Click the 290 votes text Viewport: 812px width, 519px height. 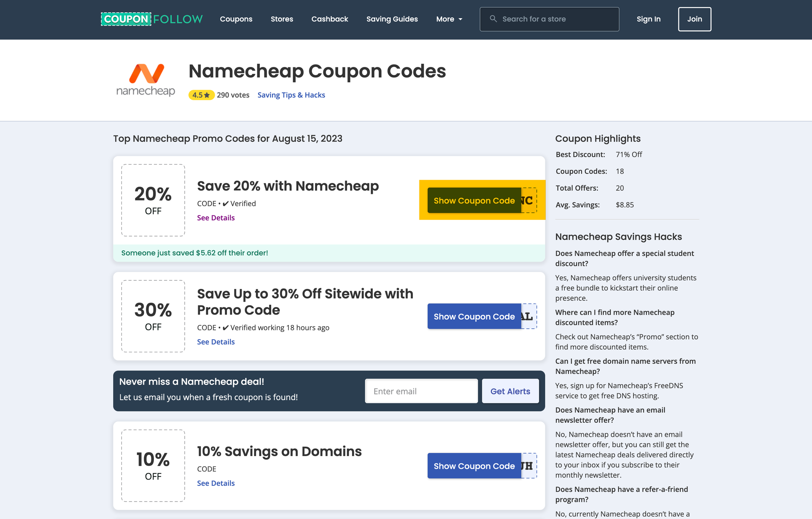(233, 95)
